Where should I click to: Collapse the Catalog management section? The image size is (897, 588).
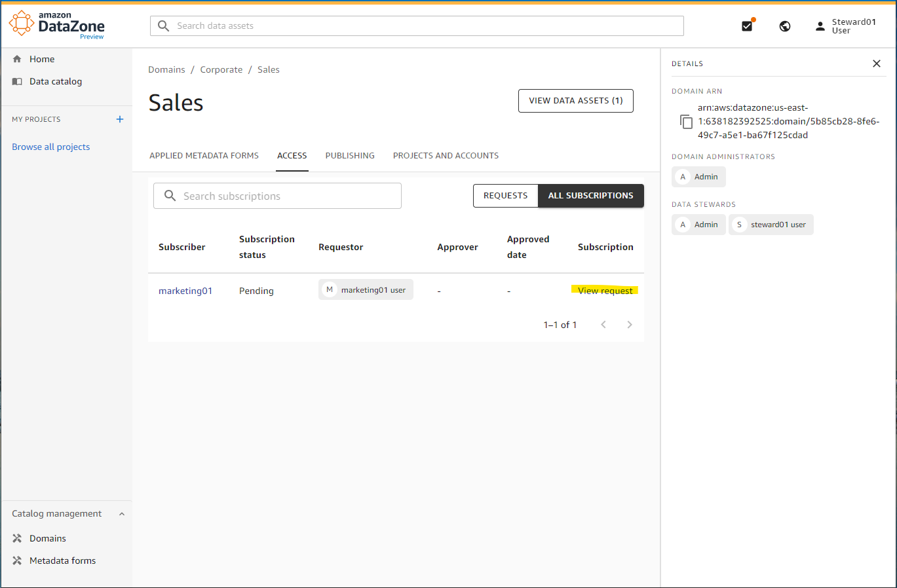122,514
